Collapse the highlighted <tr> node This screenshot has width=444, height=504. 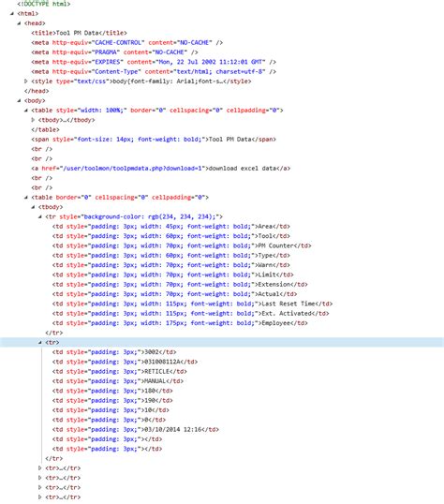pos(40,342)
